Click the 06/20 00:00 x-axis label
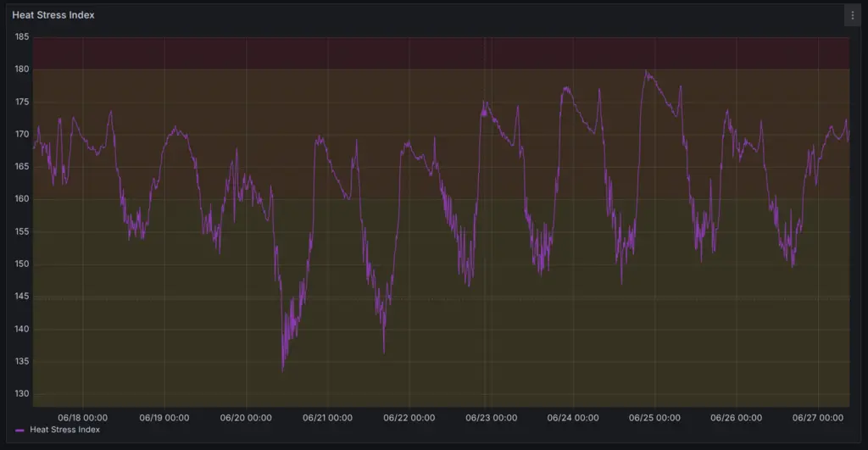 pos(246,418)
